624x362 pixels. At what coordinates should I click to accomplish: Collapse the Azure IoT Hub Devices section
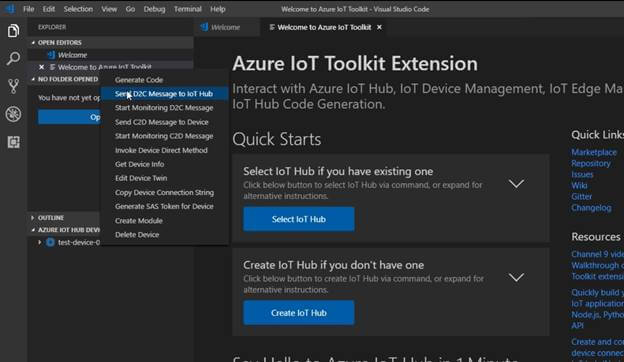coord(33,230)
